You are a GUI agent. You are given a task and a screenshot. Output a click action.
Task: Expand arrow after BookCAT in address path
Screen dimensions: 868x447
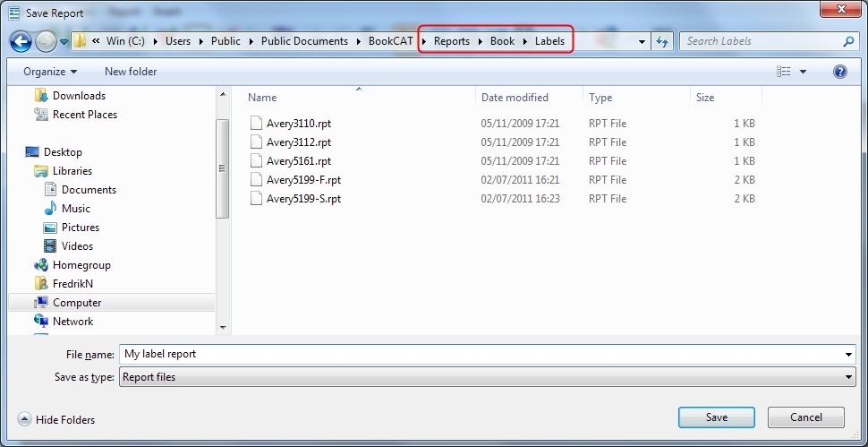click(x=423, y=41)
